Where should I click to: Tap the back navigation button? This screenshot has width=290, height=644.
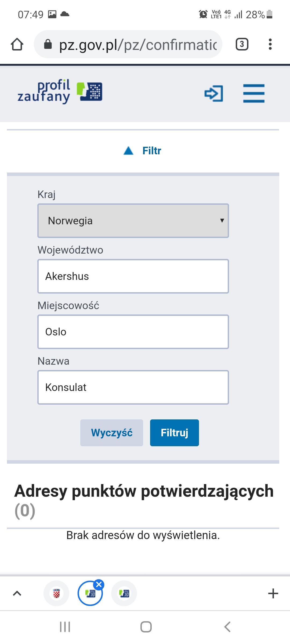(x=227, y=627)
